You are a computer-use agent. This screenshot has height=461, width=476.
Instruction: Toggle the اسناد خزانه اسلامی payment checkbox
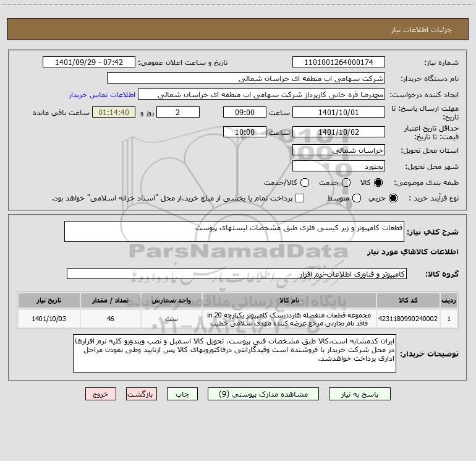(x=300, y=198)
